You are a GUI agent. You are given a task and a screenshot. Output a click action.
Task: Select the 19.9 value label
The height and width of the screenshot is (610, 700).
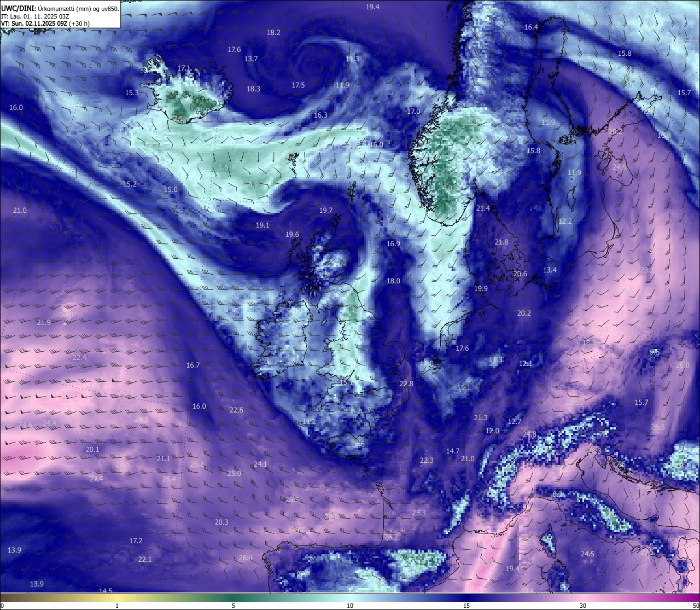481,288
